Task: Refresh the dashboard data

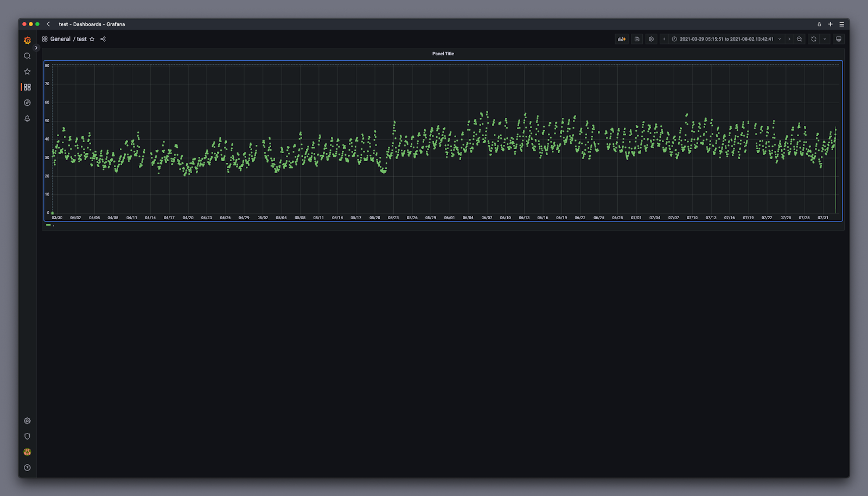Action: point(813,39)
